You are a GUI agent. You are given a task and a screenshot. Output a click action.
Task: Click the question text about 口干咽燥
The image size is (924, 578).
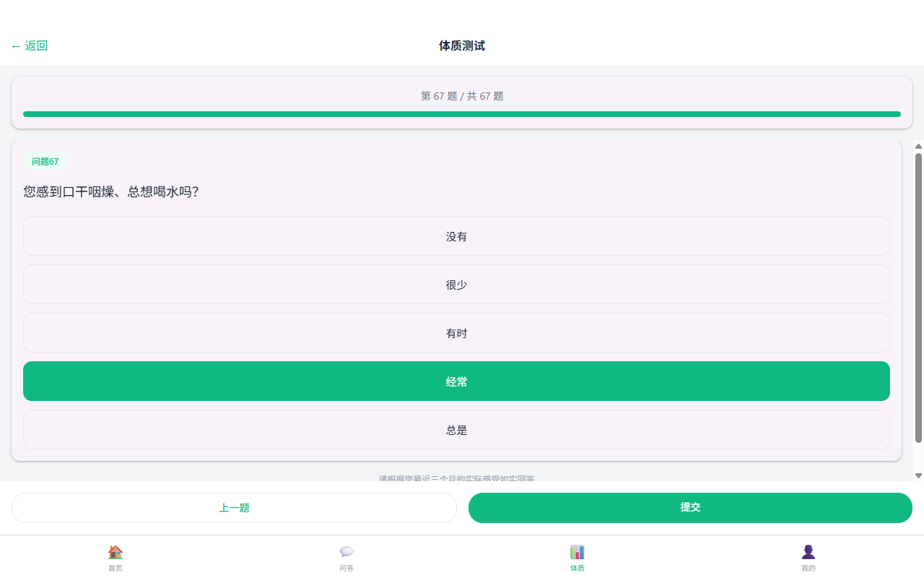[111, 191]
